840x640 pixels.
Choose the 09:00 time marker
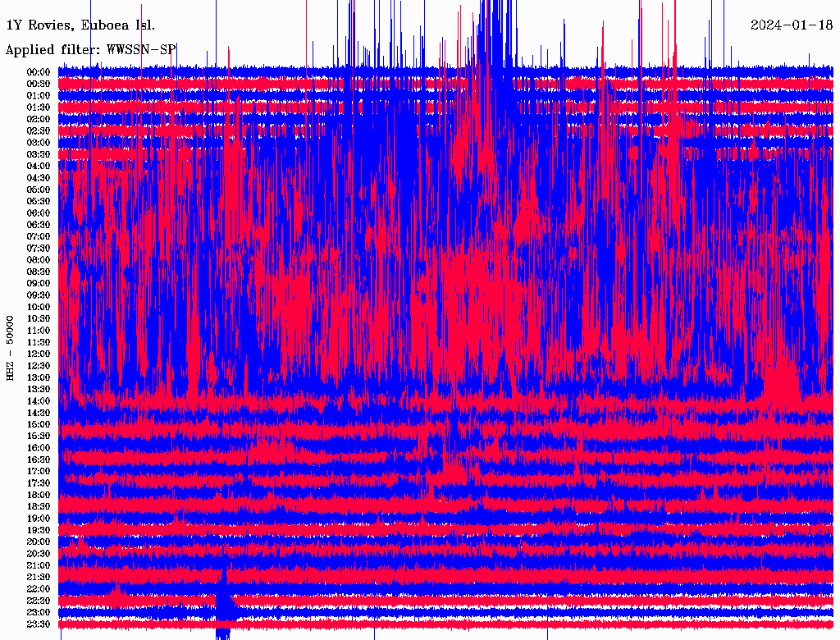coord(39,283)
